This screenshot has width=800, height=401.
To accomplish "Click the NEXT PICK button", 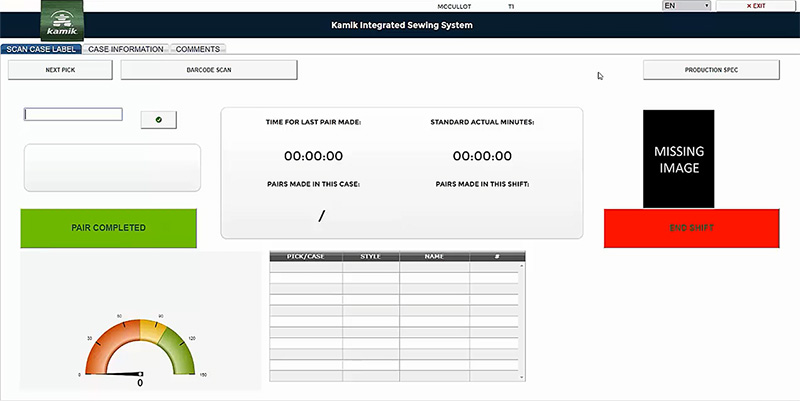I will [x=60, y=70].
